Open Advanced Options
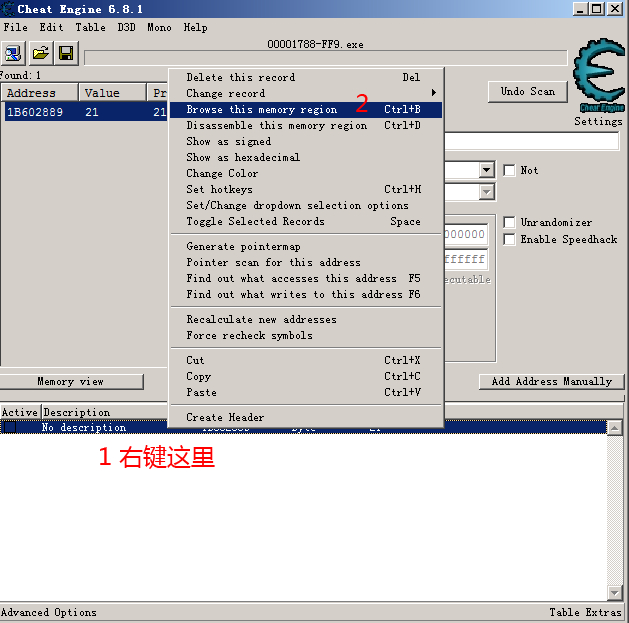629x623 pixels. (x=49, y=613)
